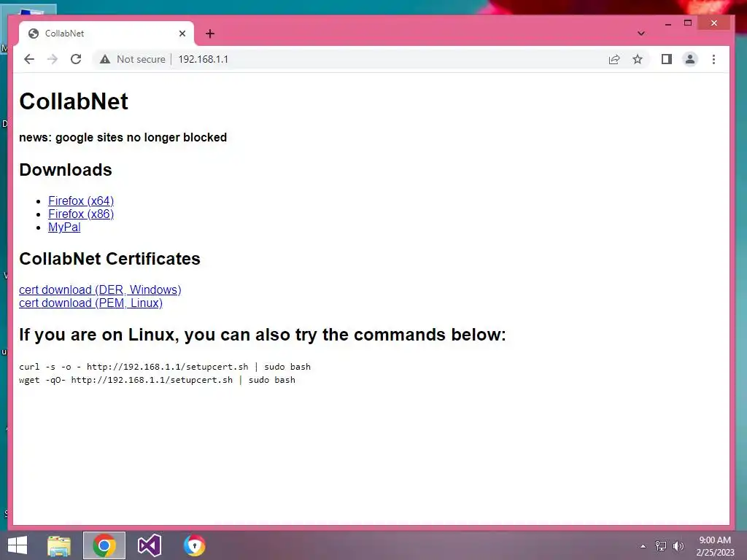Expand the tab search chevron

tap(641, 34)
